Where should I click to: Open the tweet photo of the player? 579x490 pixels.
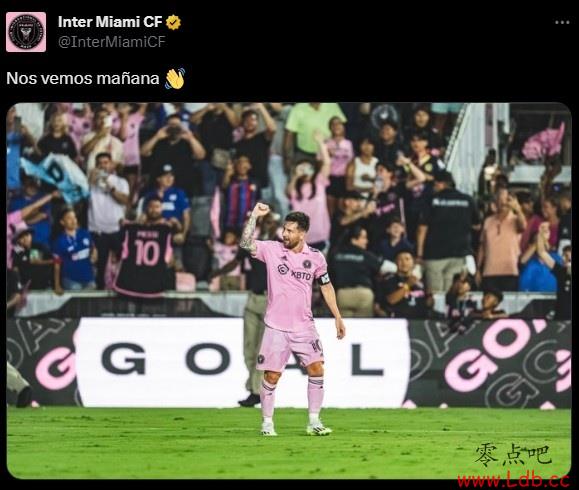pos(289,291)
